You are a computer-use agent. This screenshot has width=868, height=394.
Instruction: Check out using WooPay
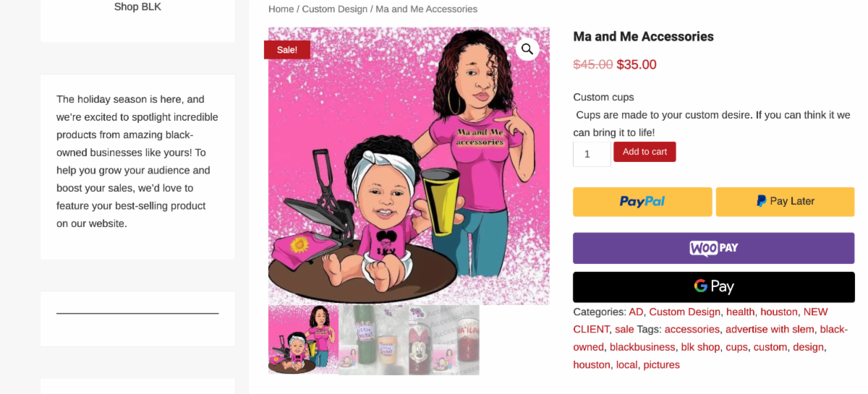pos(714,248)
